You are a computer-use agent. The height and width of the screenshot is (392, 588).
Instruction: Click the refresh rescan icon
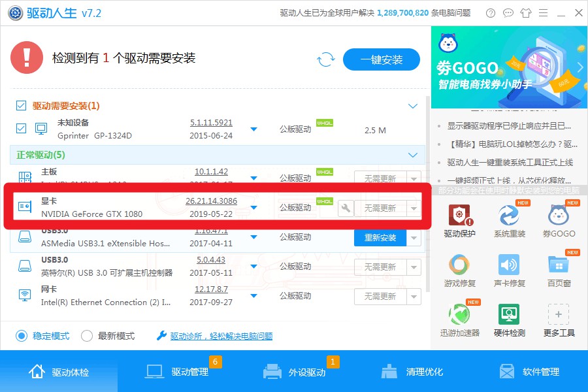point(325,59)
